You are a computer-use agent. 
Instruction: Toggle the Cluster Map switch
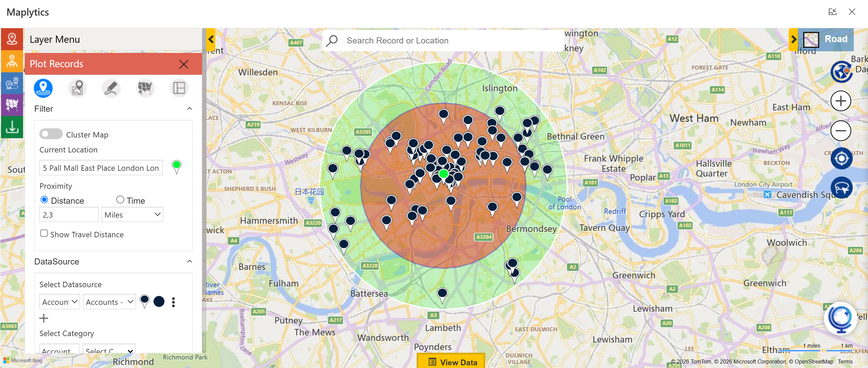51,134
